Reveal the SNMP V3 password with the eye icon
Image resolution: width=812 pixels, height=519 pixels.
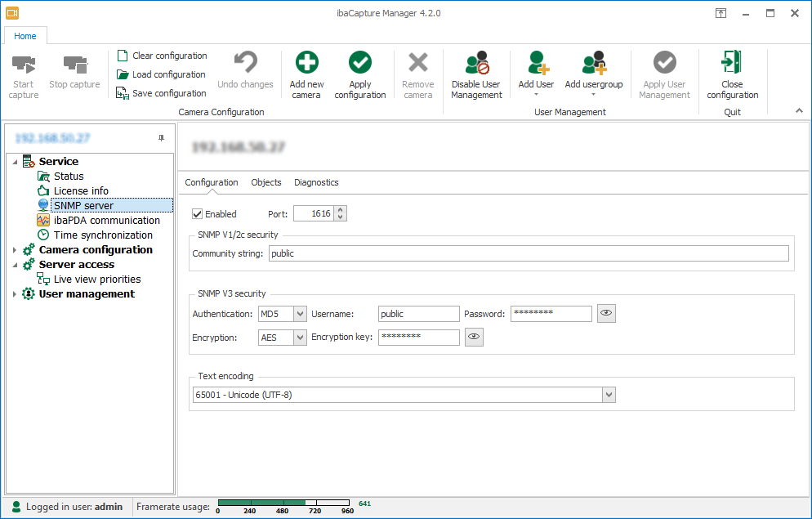[x=606, y=313]
